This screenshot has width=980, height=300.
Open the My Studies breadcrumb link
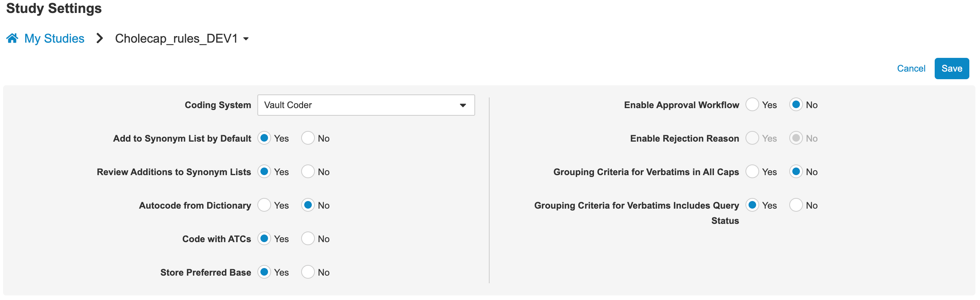click(54, 38)
